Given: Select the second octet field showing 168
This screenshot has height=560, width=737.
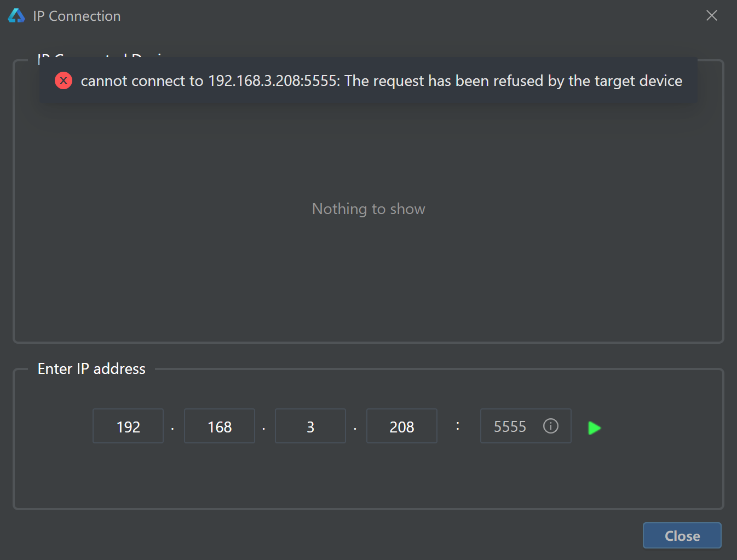Looking at the screenshot, I should click(x=220, y=426).
